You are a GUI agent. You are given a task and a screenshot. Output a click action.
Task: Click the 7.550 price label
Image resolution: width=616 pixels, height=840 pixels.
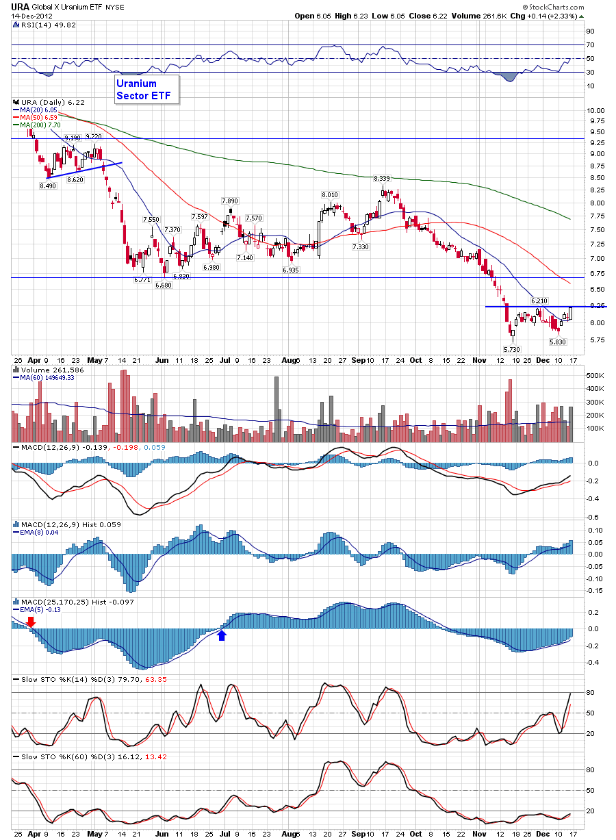click(x=151, y=220)
